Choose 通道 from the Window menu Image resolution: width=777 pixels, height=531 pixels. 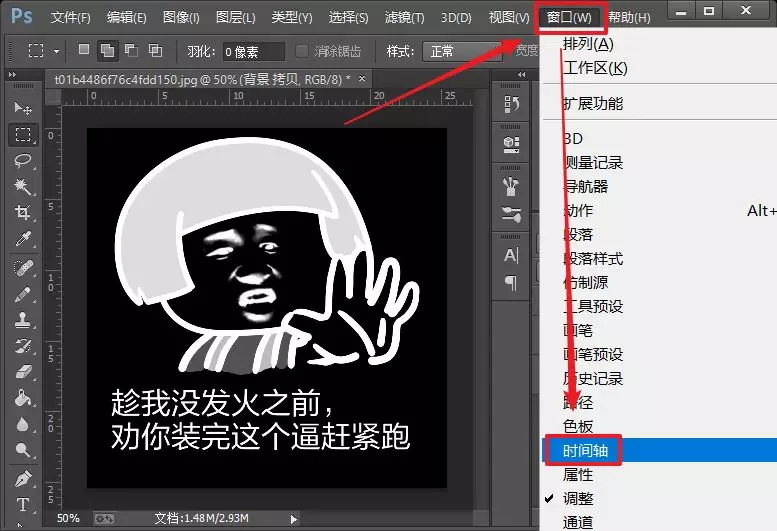point(660,522)
